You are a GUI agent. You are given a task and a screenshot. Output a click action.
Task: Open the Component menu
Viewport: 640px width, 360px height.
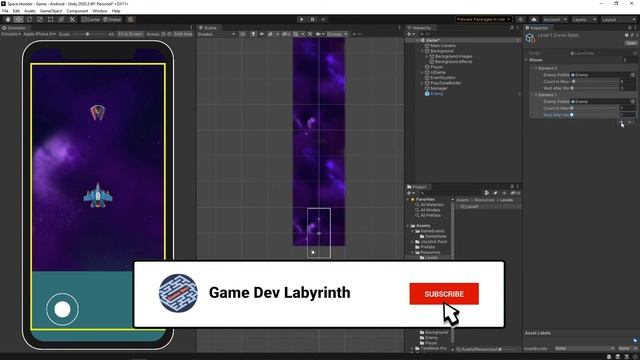(77, 11)
